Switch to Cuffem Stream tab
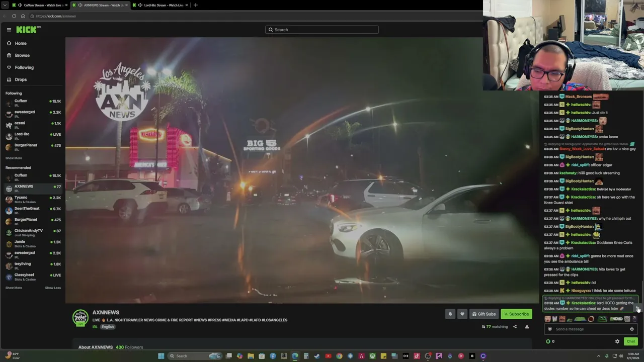Image resolution: width=644 pixels, height=362 pixels. click(40, 5)
